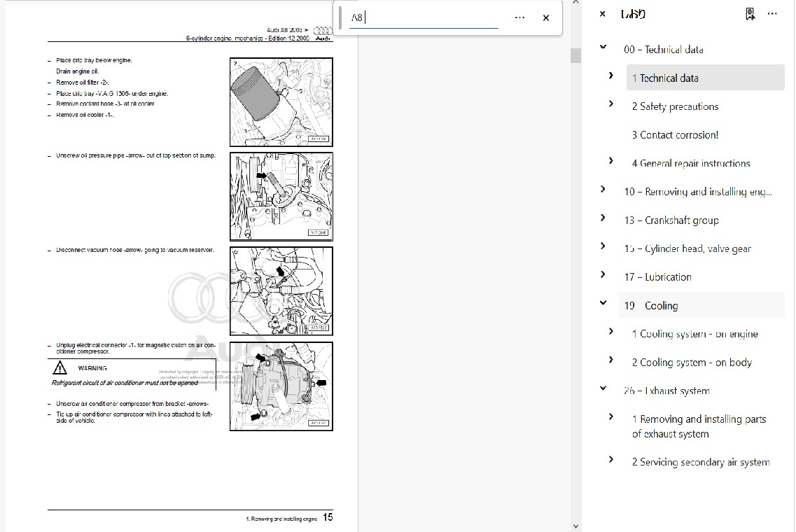Viewport: 796px width, 532px height.
Task: Click the 'Drain engine oil.' text line
Action: pyautogui.click(x=77, y=71)
